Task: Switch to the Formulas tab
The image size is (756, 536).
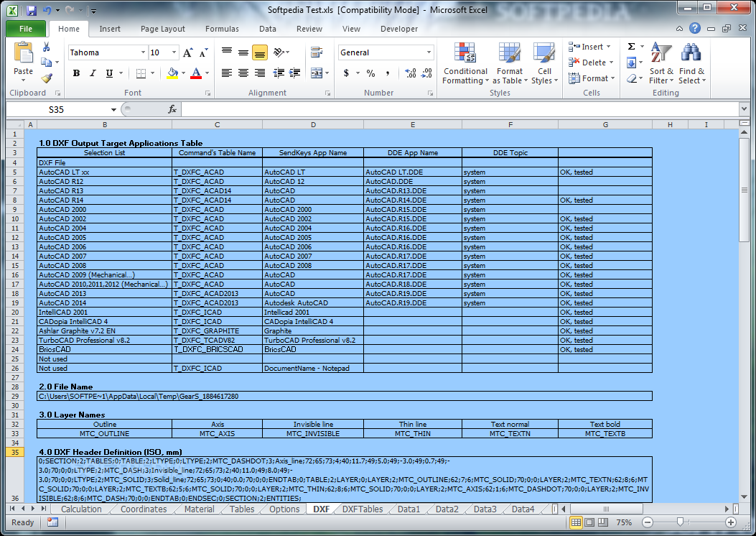Action: pyautogui.click(x=222, y=29)
